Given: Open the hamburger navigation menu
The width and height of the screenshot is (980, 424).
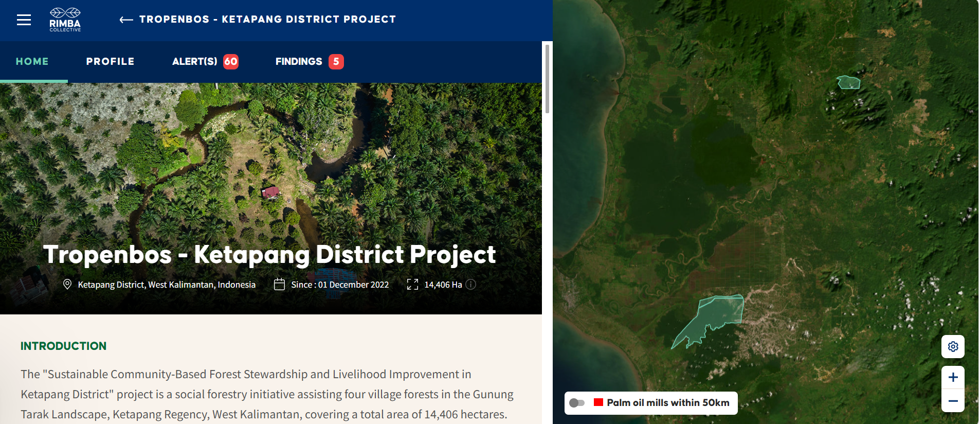Looking at the screenshot, I should click(24, 20).
